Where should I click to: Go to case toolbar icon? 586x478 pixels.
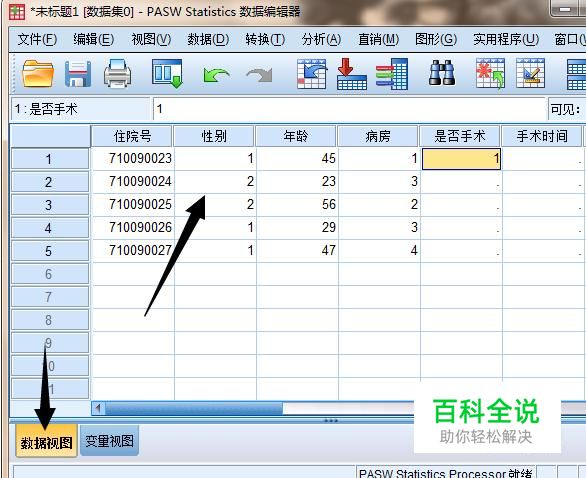click(312, 74)
